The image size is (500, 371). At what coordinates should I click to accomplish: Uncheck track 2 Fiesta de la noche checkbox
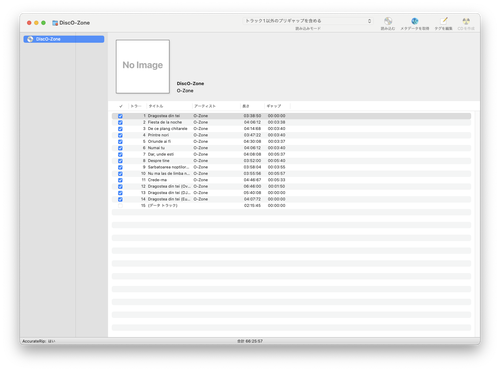coord(120,122)
